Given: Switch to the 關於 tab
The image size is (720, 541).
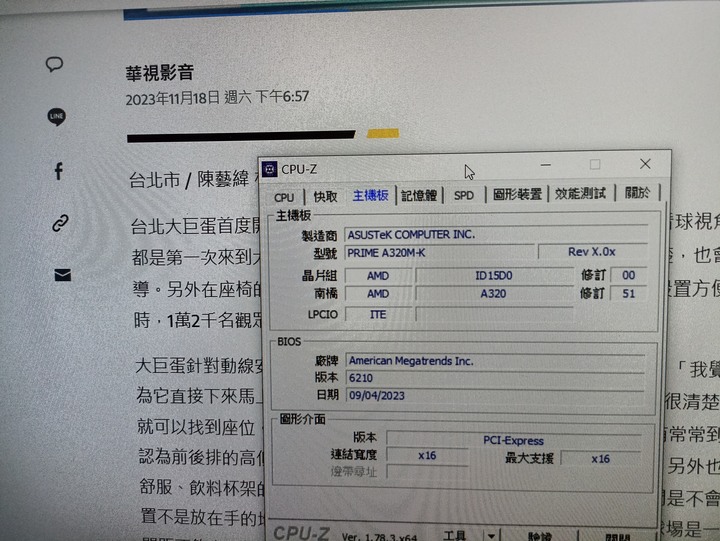Looking at the screenshot, I should click(x=637, y=192).
